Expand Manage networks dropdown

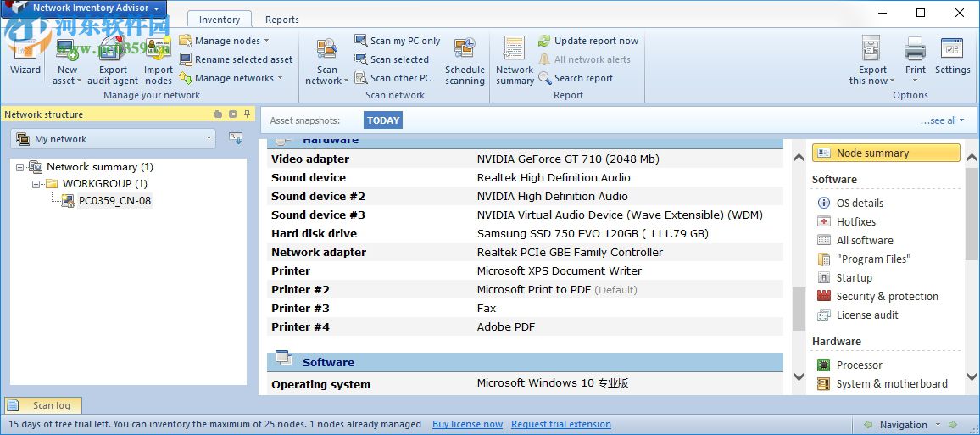pyautogui.click(x=280, y=78)
